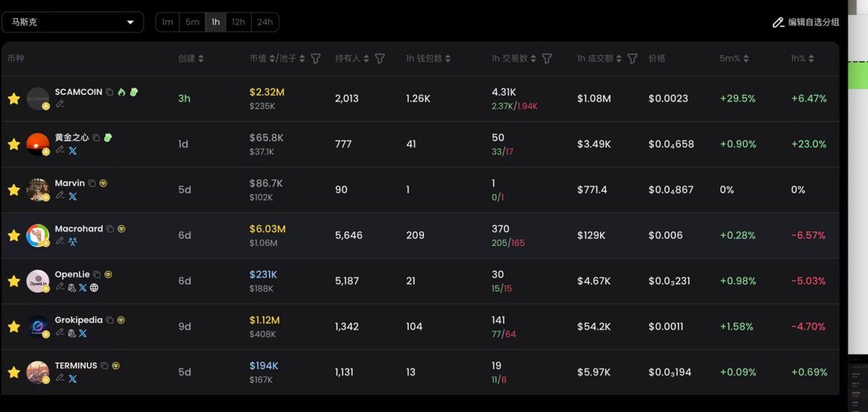Remove TERMINUS from favorites via star
This screenshot has width=868, height=412.
pyautogui.click(x=13, y=372)
